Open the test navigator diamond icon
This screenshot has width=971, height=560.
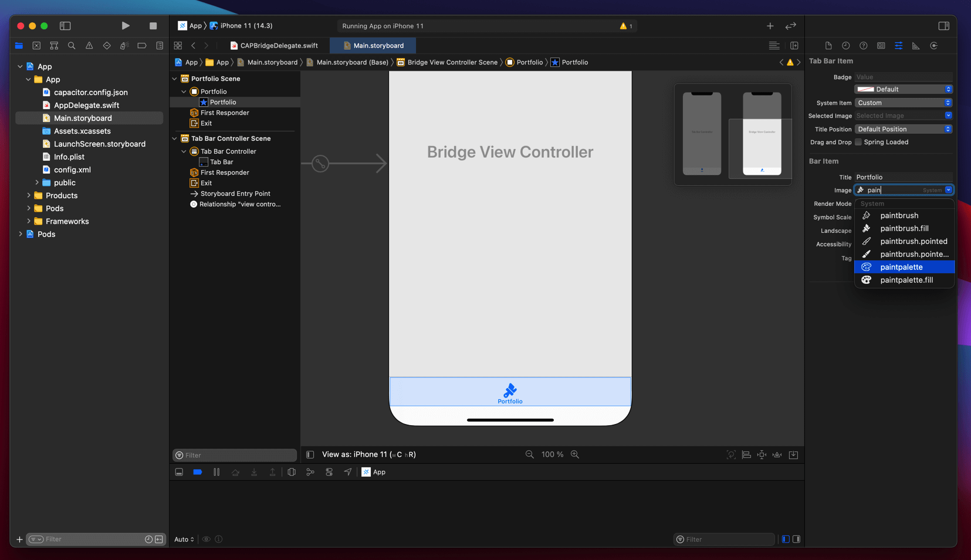[x=107, y=46]
